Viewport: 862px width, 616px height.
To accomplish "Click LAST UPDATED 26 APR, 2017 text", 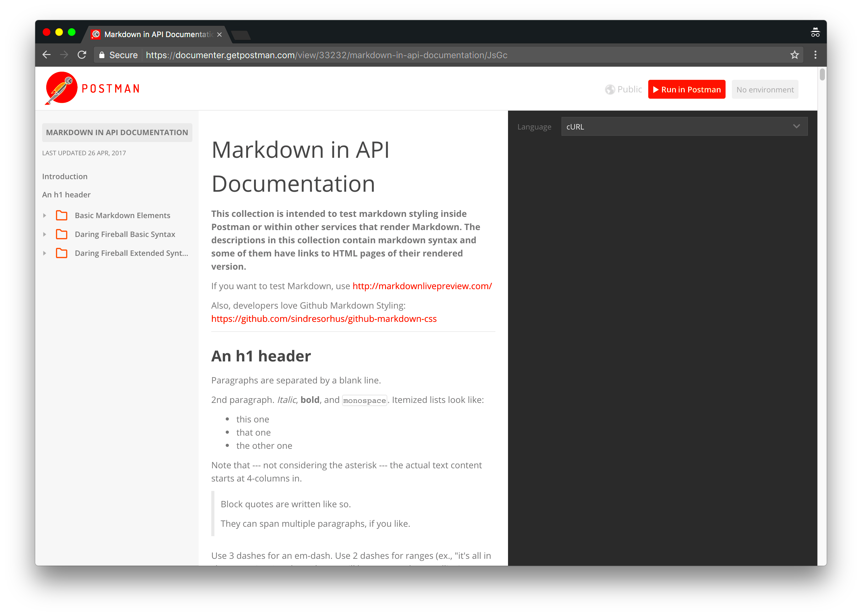I will point(84,153).
